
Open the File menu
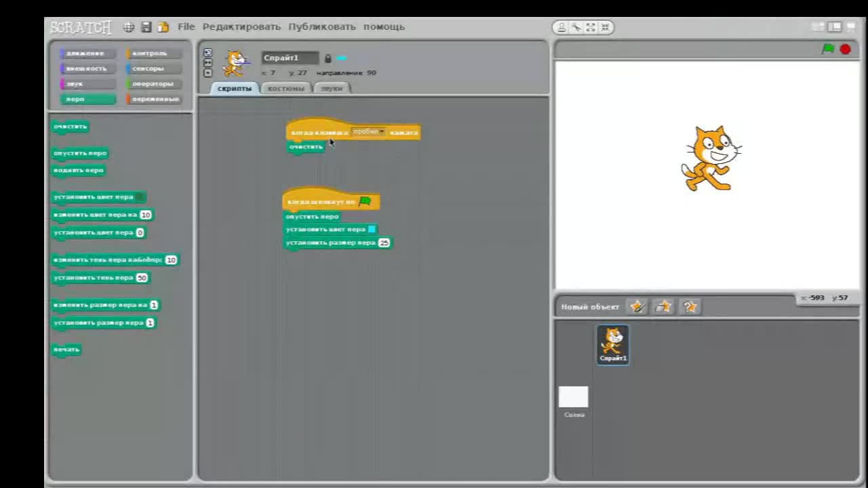pos(186,27)
